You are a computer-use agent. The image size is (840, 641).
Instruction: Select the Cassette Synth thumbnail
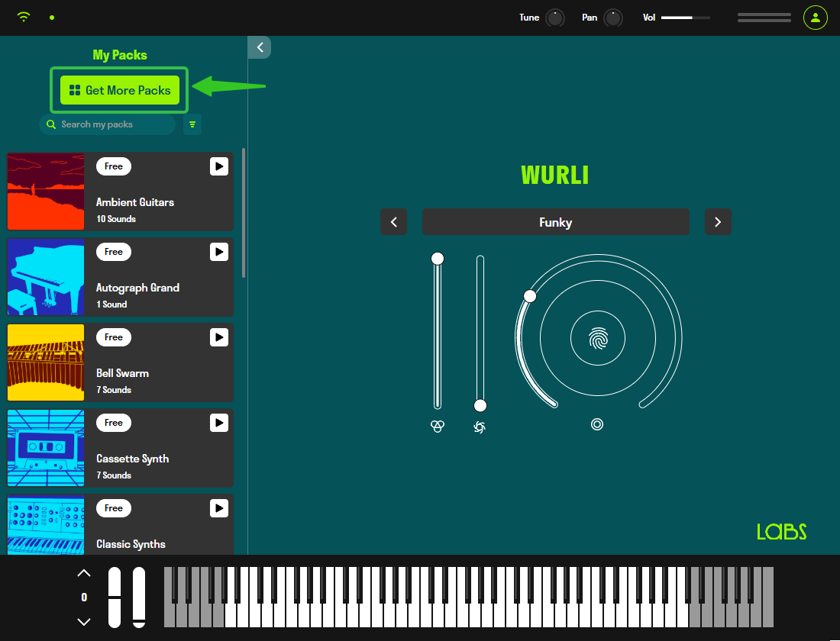pos(46,448)
